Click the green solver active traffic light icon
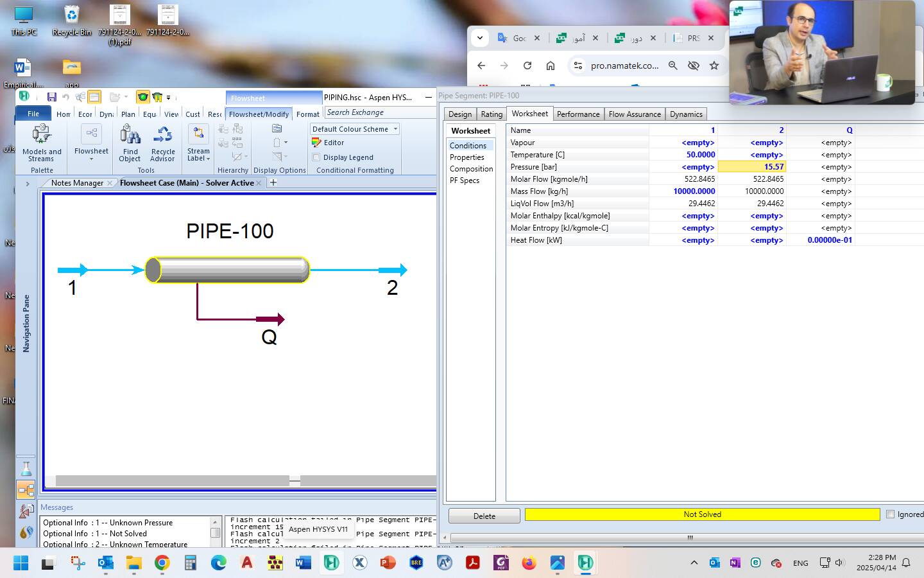Viewport: 924px width, 578px height. (x=142, y=97)
